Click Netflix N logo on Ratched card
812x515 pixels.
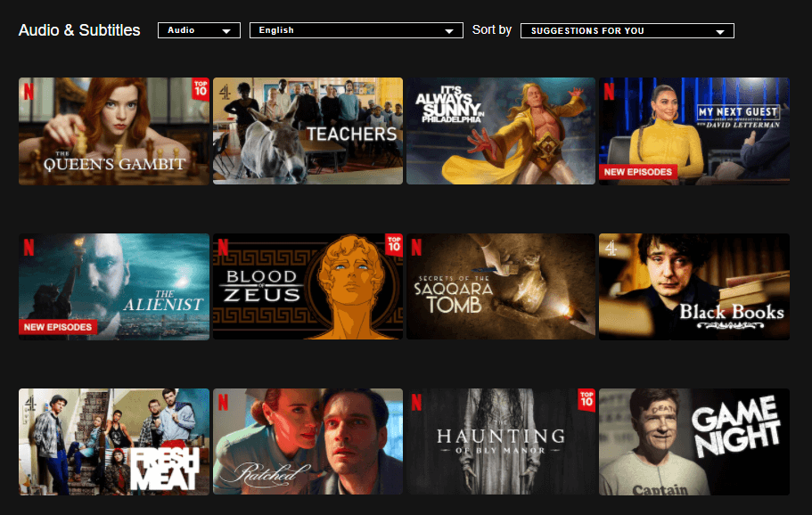tap(223, 403)
